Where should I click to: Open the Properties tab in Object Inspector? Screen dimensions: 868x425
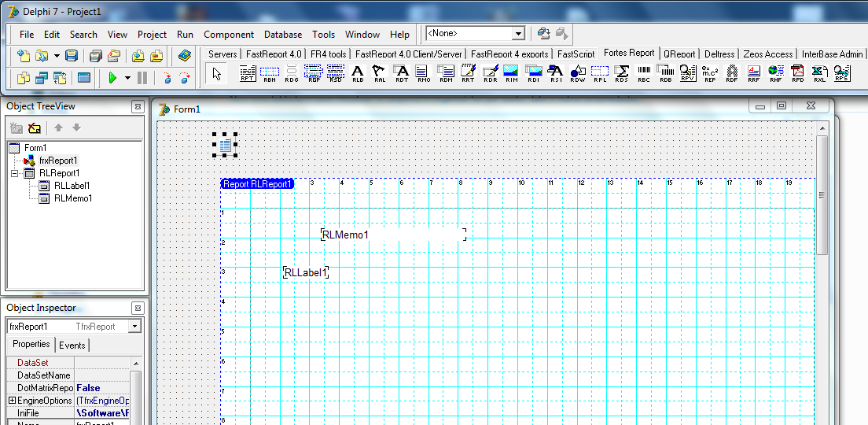click(31, 344)
